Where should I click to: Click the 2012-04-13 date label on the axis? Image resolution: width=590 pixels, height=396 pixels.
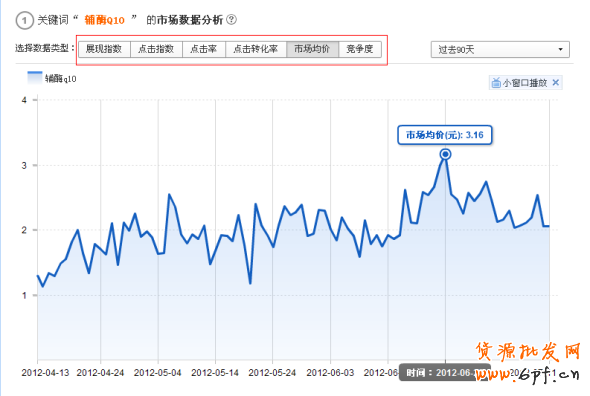[x=46, y=373]
